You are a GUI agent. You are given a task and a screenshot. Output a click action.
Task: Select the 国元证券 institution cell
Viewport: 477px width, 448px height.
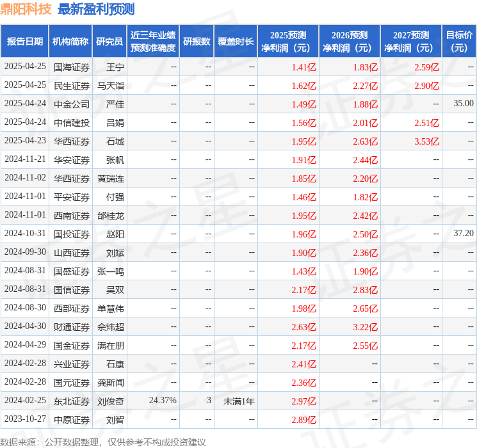click(x=72, y=383)
